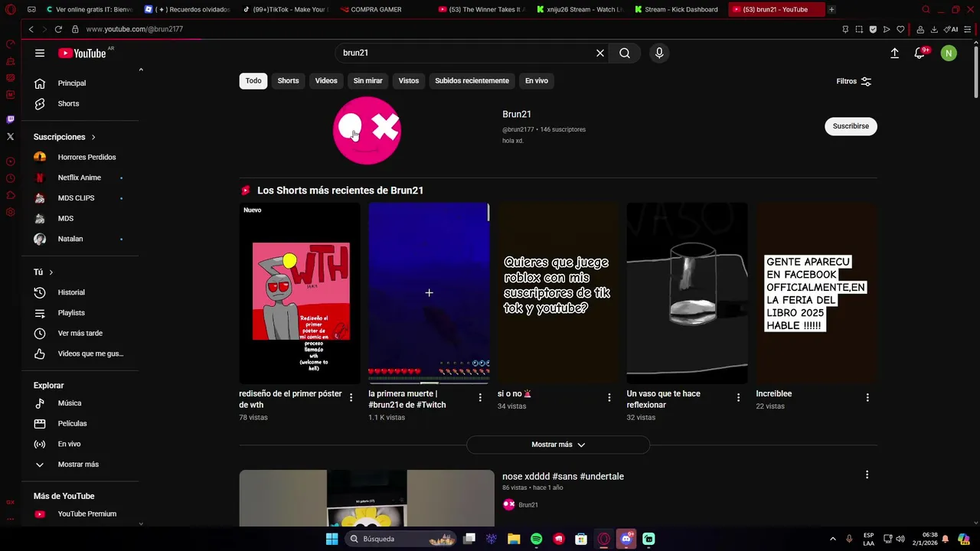The height and width of the screenshot is (551, 980).
Task: Expand the Suscripciones section chevron
Action: (93, 137)
